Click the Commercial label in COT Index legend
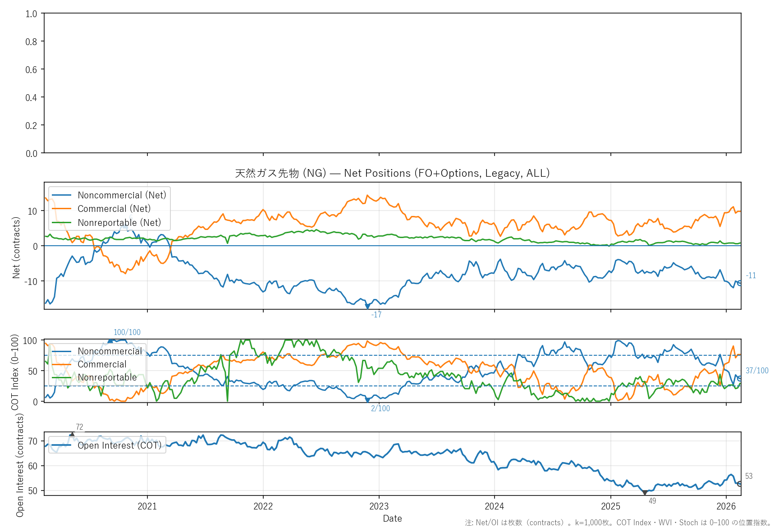Image resolution: width=779 pixels, height=532 pixels. [102, 364]
